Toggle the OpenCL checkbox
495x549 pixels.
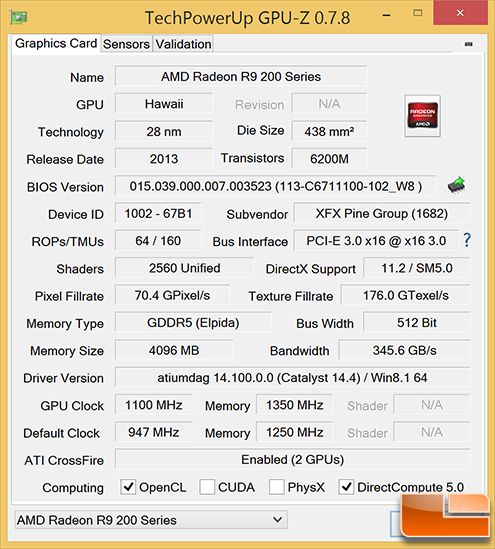128,487
